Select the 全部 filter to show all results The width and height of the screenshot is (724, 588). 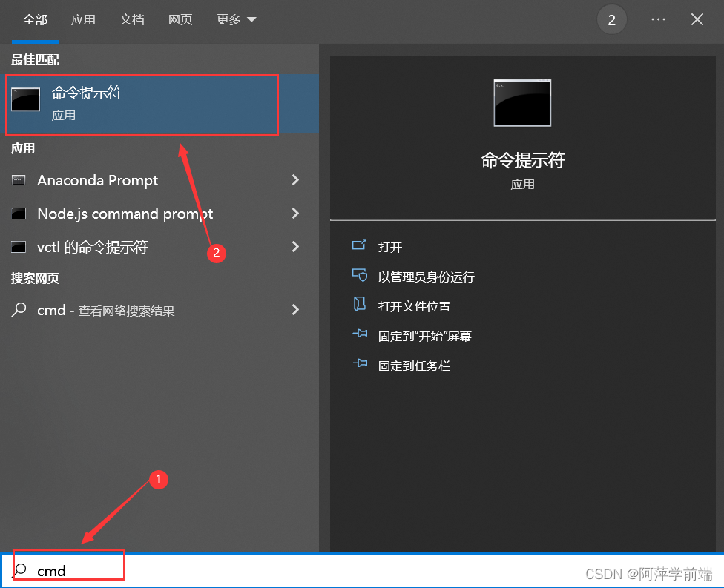(35, 20)
